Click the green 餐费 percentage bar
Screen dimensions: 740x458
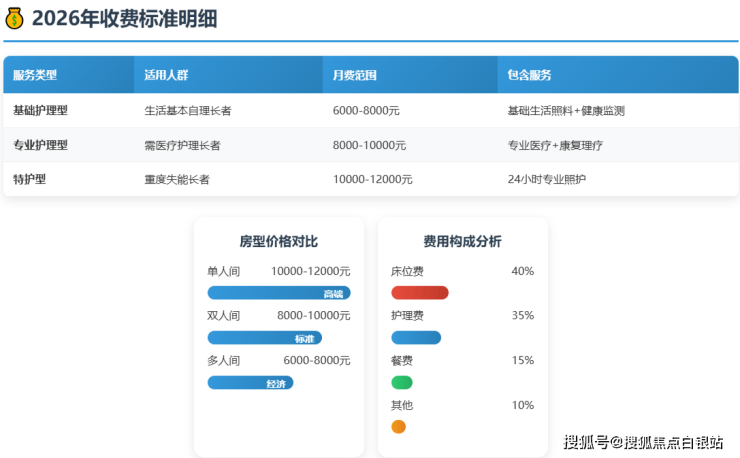(401, 383)
